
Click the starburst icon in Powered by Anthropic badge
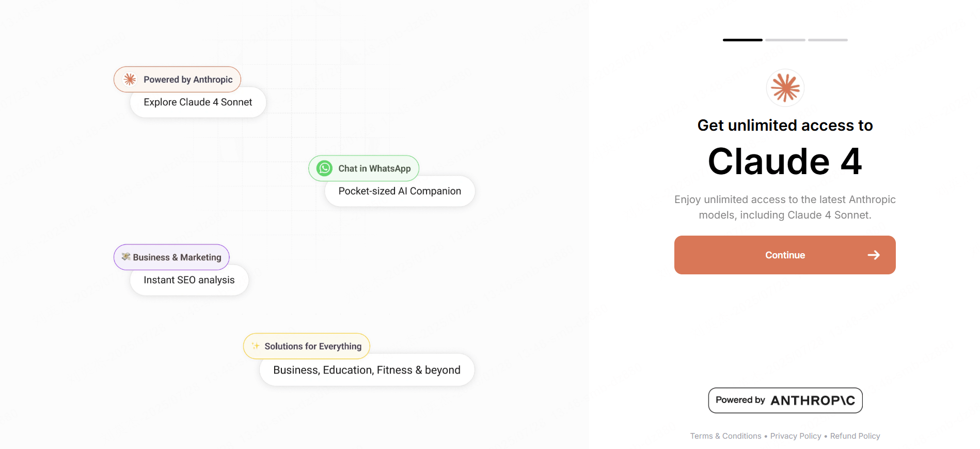click(x=130, y=80)
